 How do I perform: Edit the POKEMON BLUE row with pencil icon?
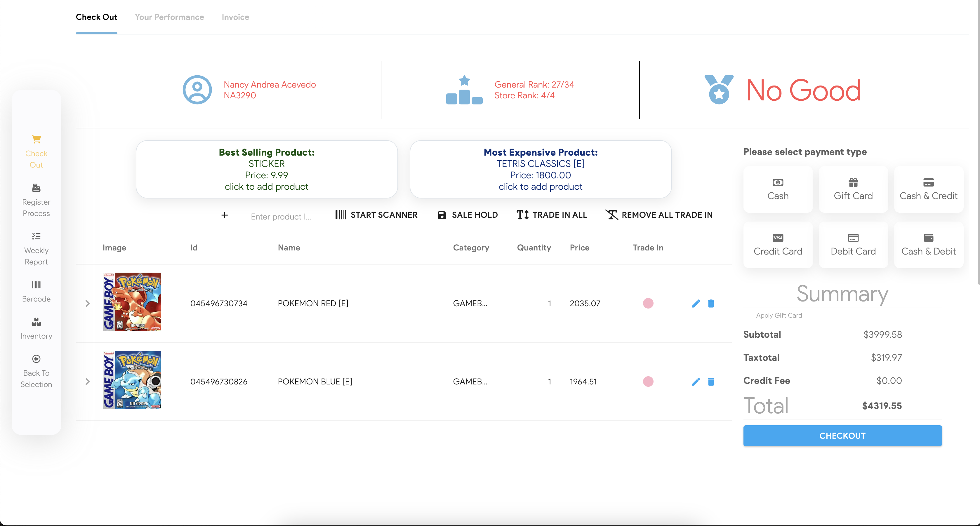[696, 382]
